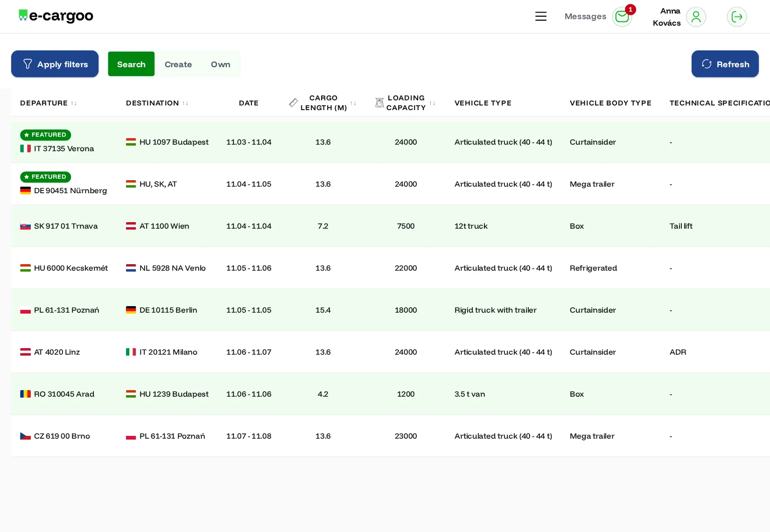The height and width of the screenshot is (532, 770).
Task: Select the AT 1100 Wien destination
Action: pos(158,226)
